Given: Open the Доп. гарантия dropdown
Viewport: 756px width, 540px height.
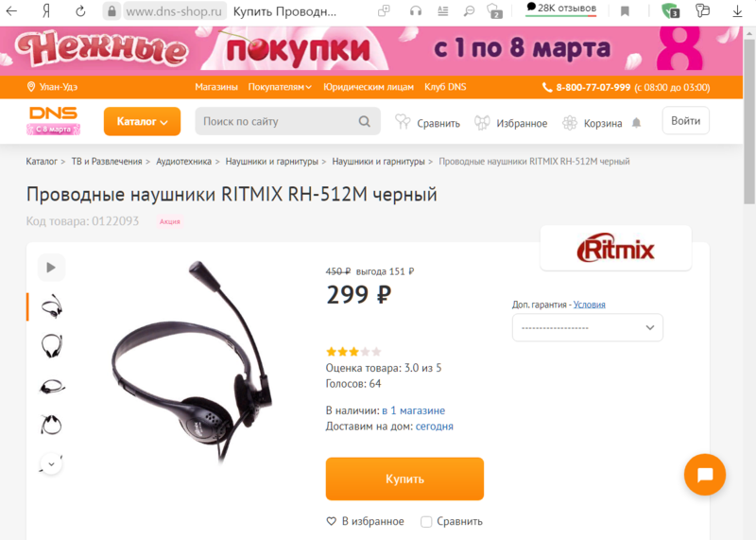Looking at the screenshot, I should [x=587, y=327].
